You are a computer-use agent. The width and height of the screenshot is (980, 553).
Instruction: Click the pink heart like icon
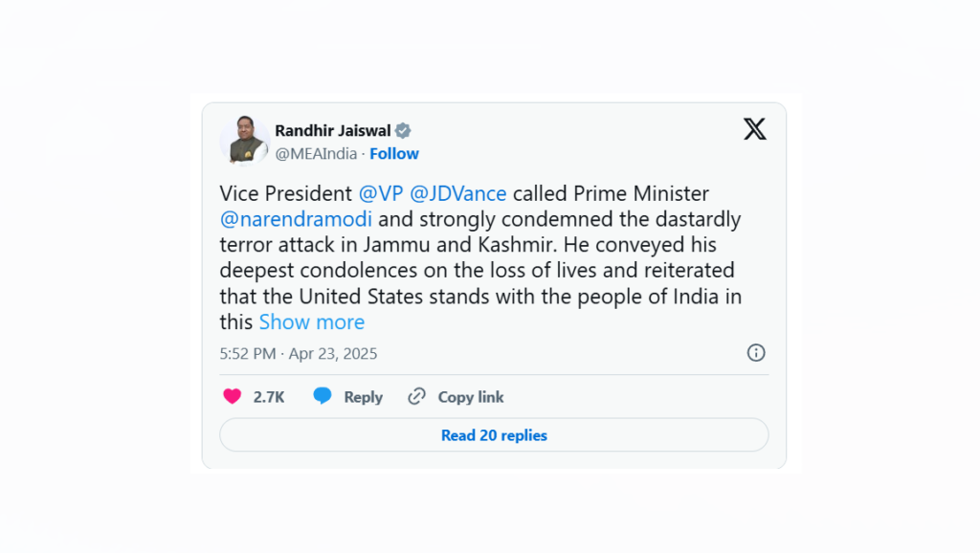pyautogui.click(x=232, y=396)
